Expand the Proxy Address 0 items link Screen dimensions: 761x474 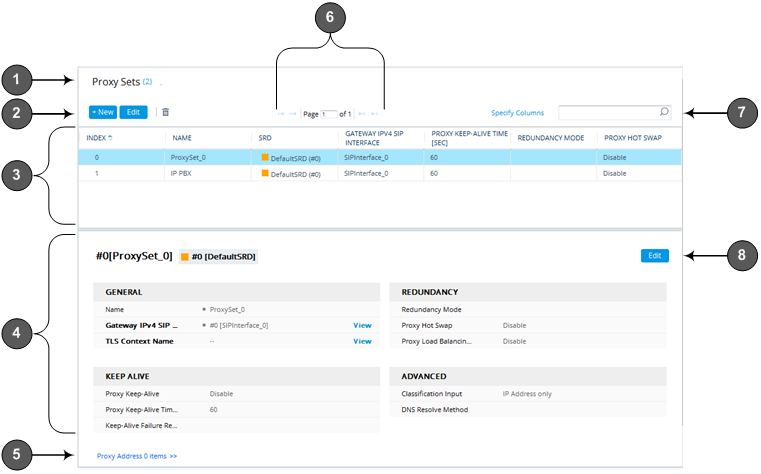[x=137, y=455]
